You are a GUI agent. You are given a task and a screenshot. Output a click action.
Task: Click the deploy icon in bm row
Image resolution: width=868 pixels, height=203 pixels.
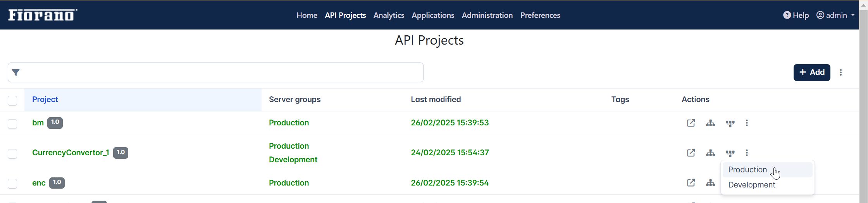tap(730, 123)
